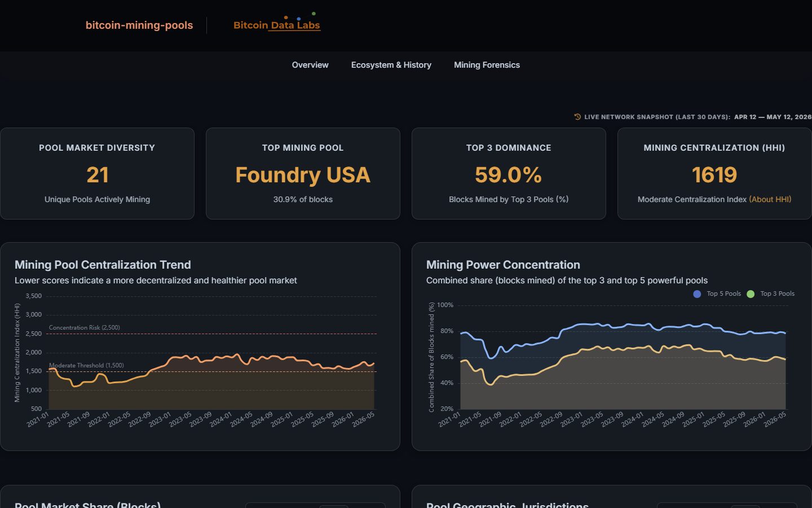Toggle the Top 5 Pools legend series
The height and width of the screenshot is (508, 812).
click(717, 294)
